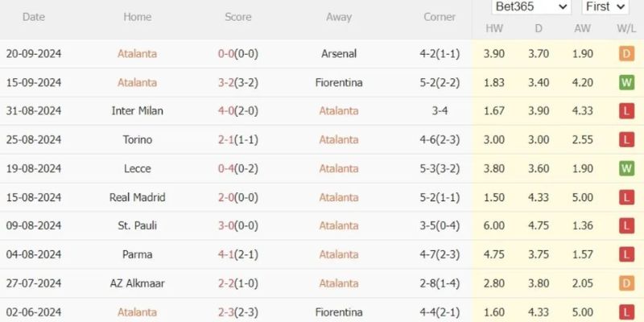Viewport: 644px width, 322px height.
Task: Click the L badge for Torino match
Action: coord(626,140)
